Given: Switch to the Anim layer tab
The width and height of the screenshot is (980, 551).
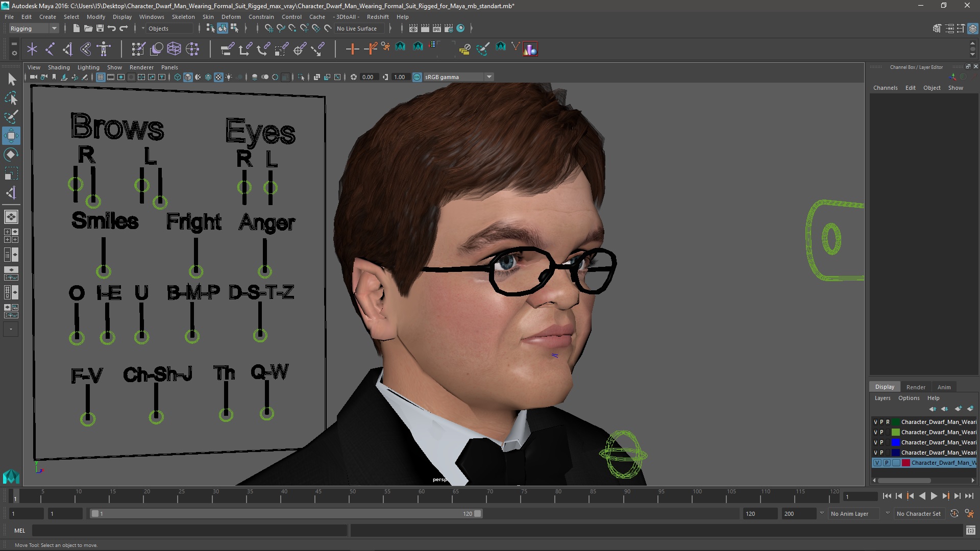Looking at the screenshot, I should (944, 387).
